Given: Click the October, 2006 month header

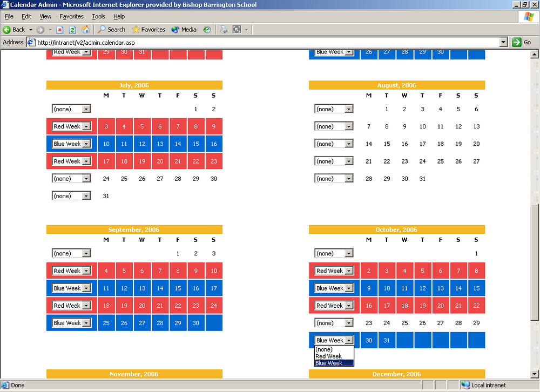Looking at the screenshot, I should coord(397,229).
